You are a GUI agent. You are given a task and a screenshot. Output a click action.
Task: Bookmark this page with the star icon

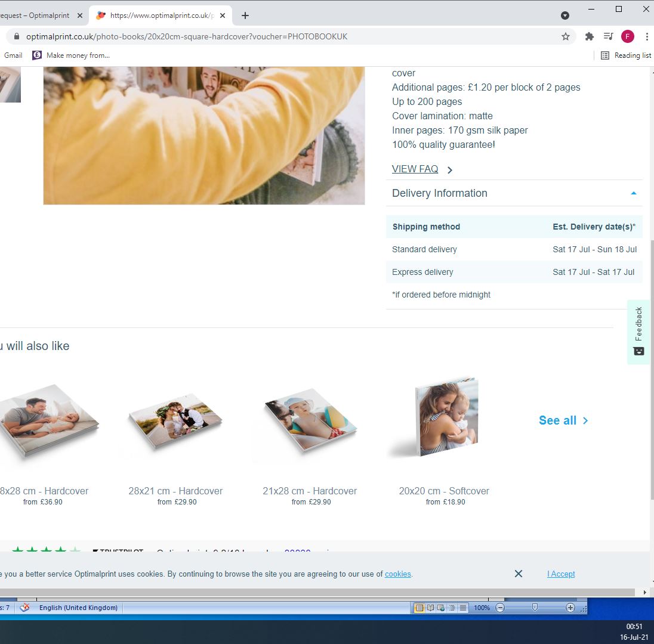pos(565,36)
